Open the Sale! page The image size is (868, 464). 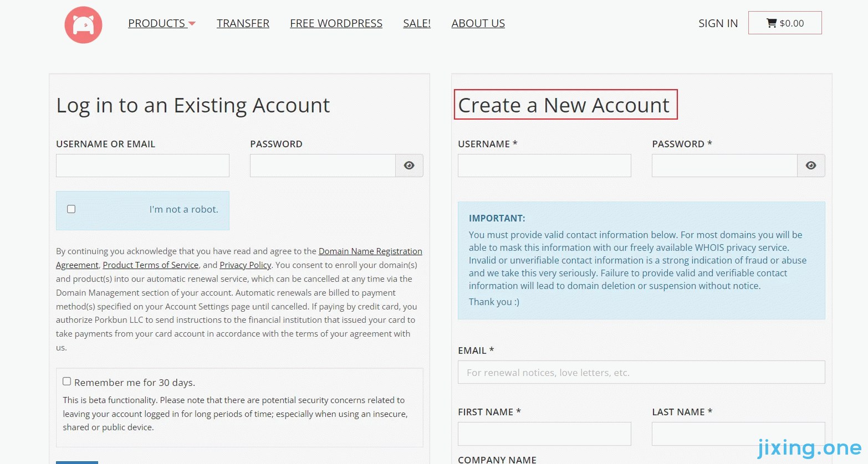pos(417,23)
